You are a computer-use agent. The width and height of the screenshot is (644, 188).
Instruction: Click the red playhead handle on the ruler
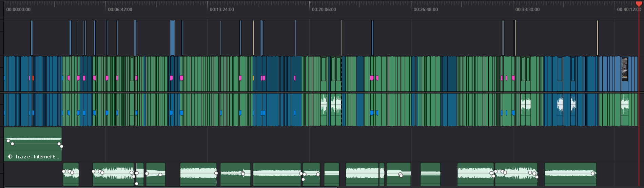(639, 4)
